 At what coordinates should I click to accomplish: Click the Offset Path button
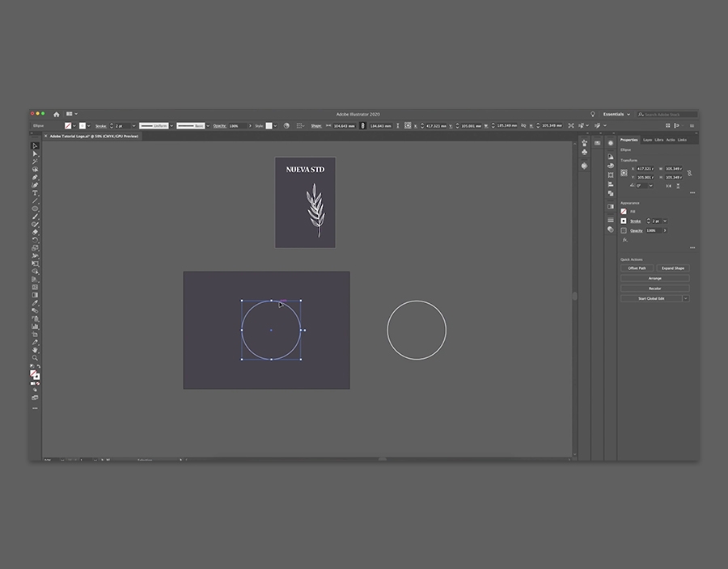[637, 268]
